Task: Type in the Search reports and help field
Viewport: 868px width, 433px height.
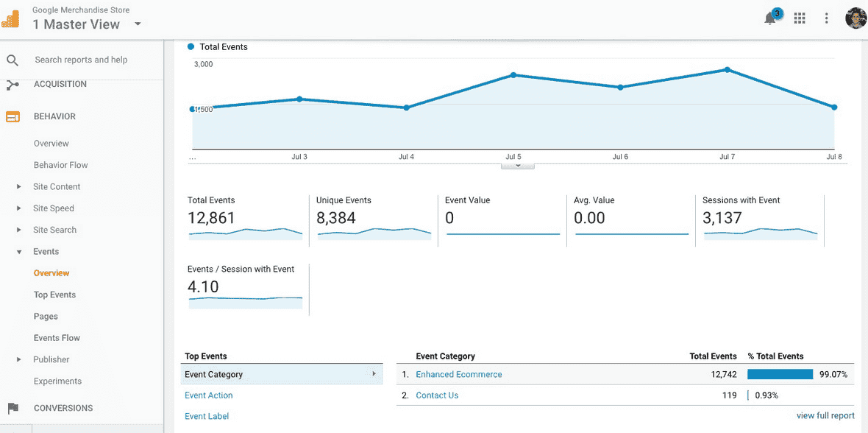Action: pyautogui.click(x=88, y=60)
